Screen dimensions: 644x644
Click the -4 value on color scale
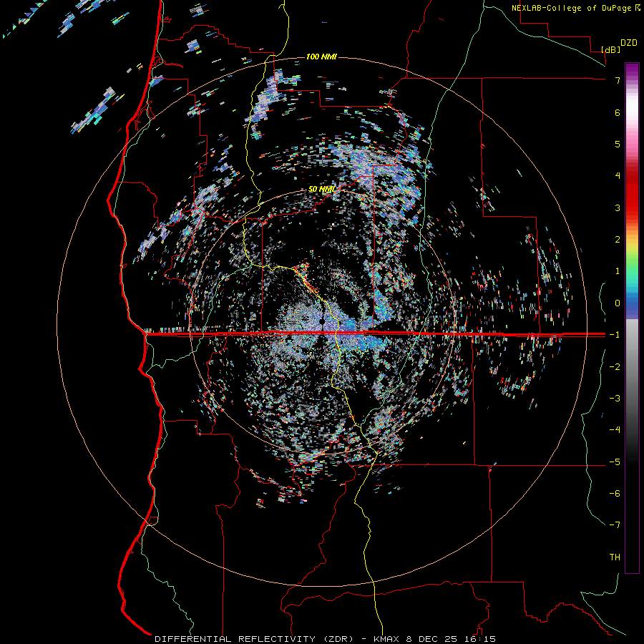(615, 430)
